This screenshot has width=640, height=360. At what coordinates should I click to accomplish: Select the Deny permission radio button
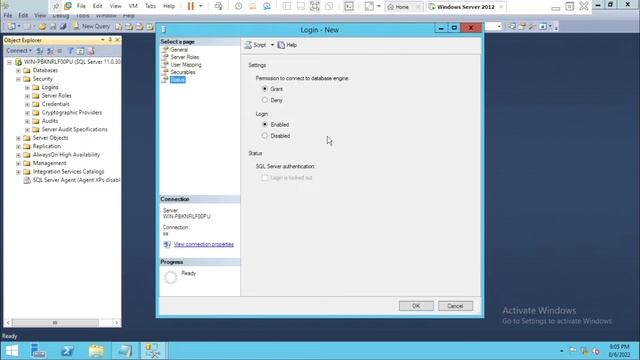pos(265,100)
